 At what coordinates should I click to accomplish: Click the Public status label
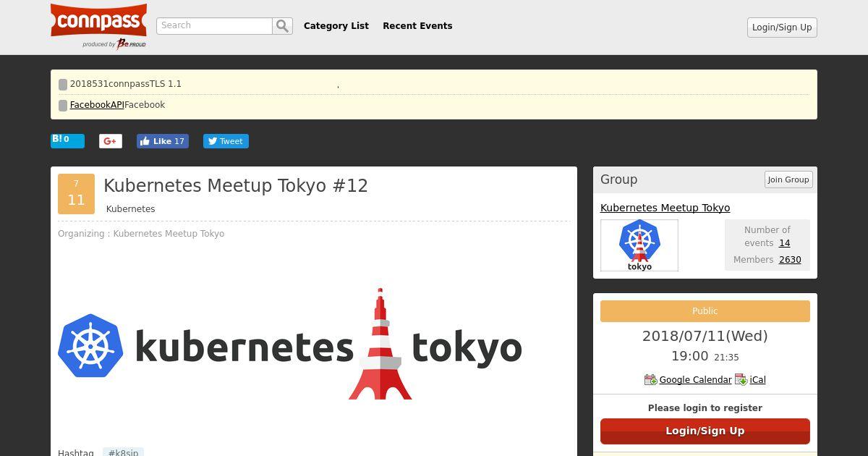pyautogui.click(x=705, y=311)
